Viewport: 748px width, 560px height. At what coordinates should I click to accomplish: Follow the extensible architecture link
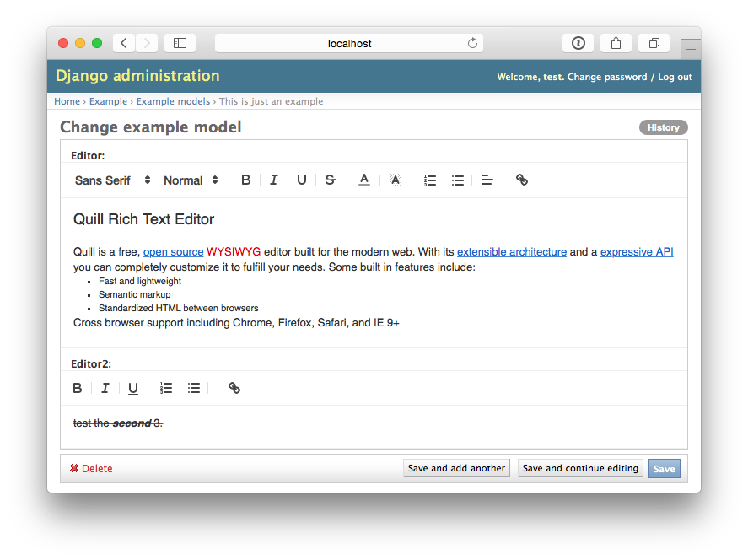pos(512,252)
